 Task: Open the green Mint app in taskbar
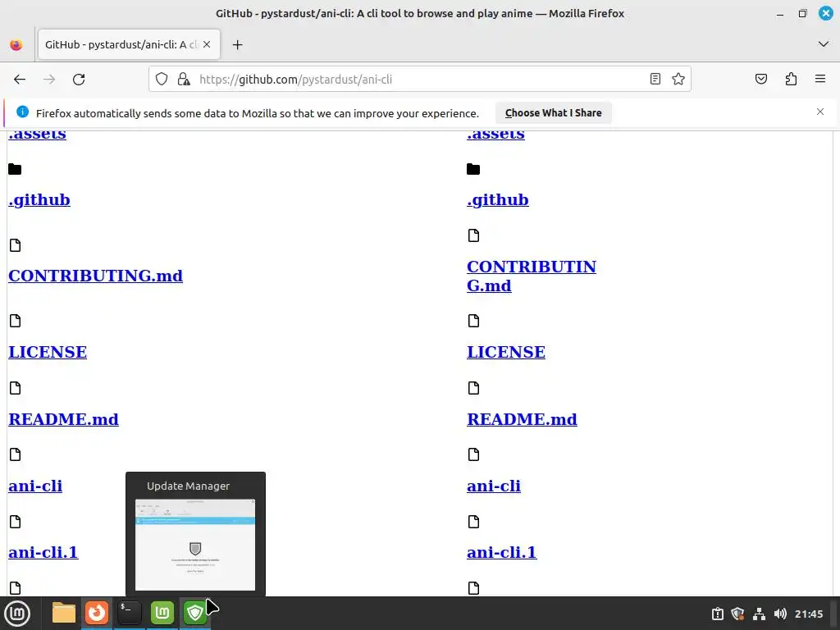(162, 613)
